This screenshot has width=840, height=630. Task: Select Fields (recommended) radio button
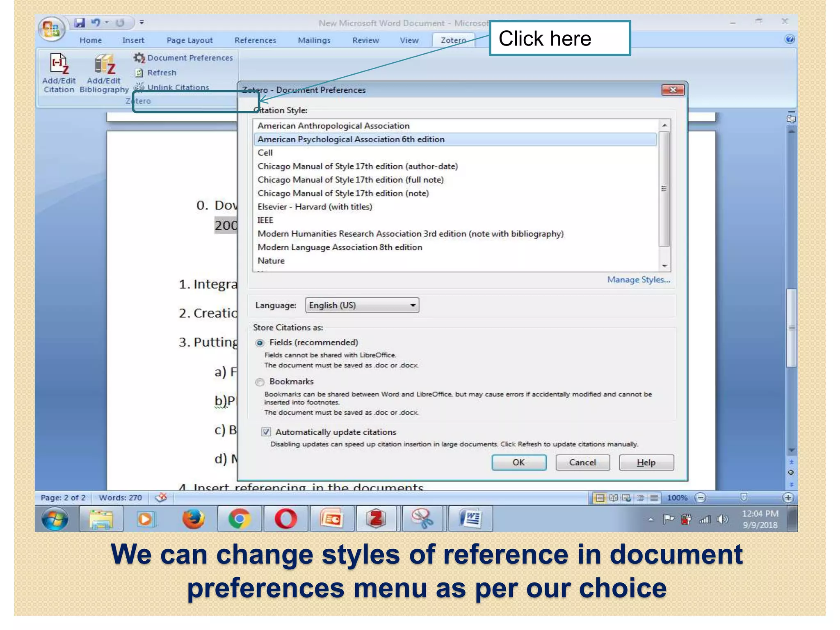point(260,342)
